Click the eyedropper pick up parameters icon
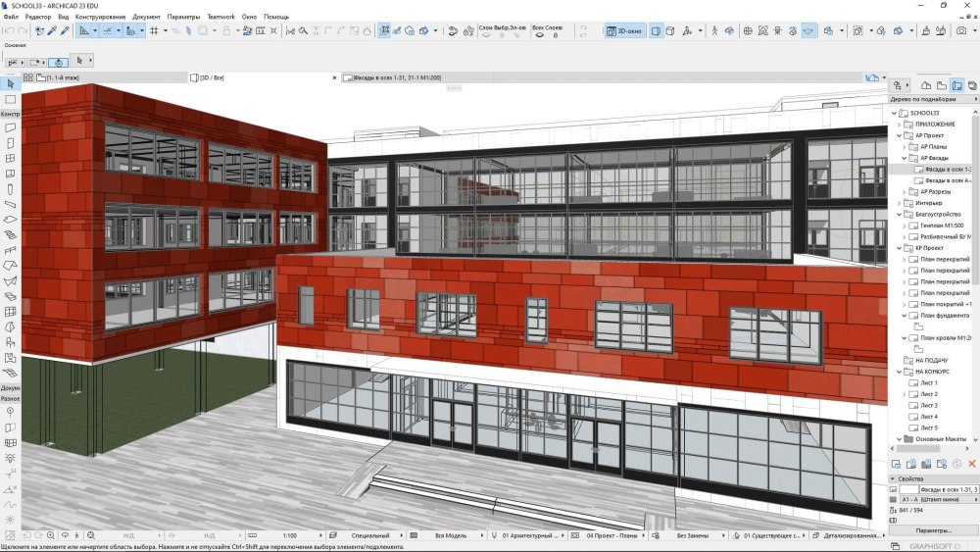980x552 pixels. click(x=52, y=30)
